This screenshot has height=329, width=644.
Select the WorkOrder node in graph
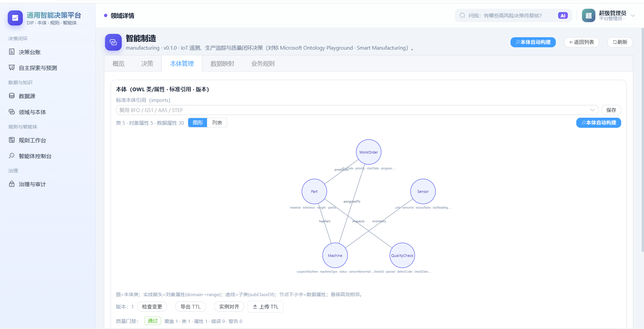369,152
